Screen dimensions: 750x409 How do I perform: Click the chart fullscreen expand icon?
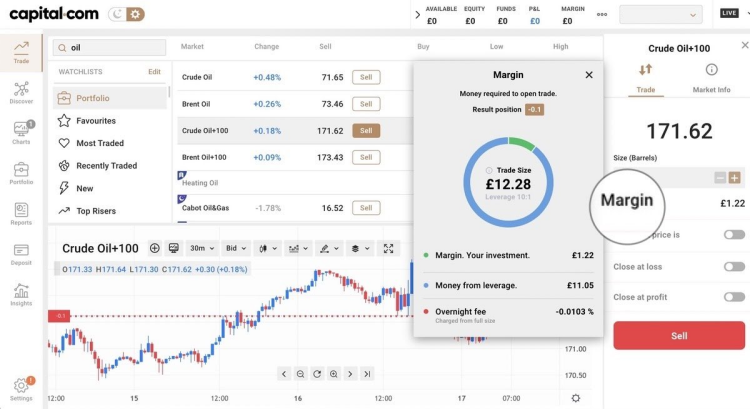tap(389, 248)
